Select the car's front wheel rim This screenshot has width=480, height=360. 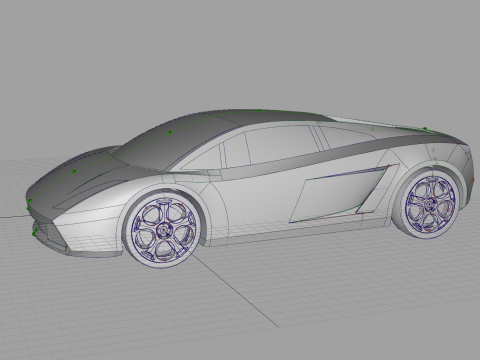163,230
